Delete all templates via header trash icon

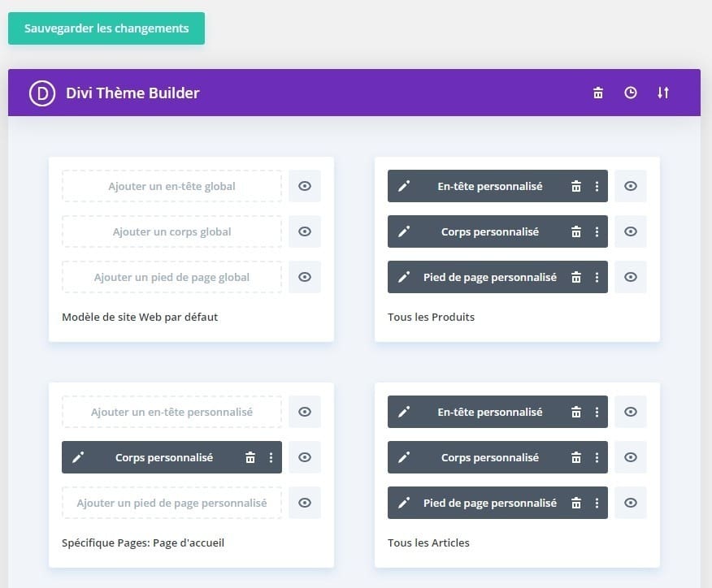coord(598,93)
